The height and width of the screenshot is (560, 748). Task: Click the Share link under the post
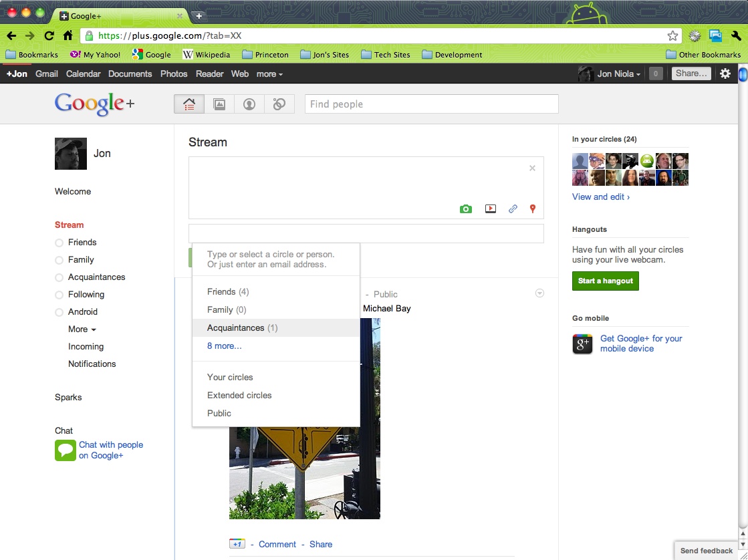click(x=321, y=544)
